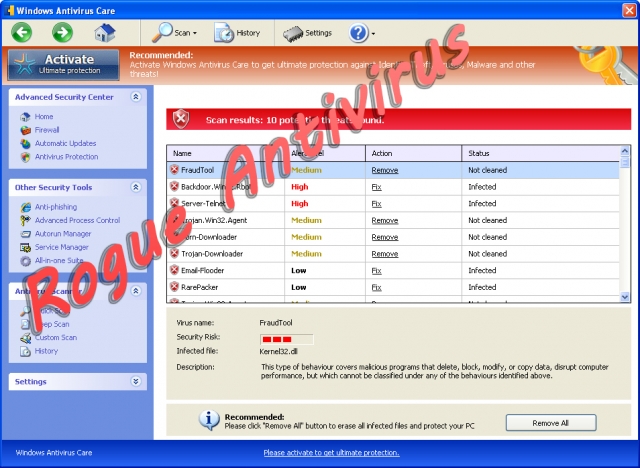The width and height of the screenshot is (640, 468).
Task: Click the Home sidebar icon
Action: coord(25,117)
